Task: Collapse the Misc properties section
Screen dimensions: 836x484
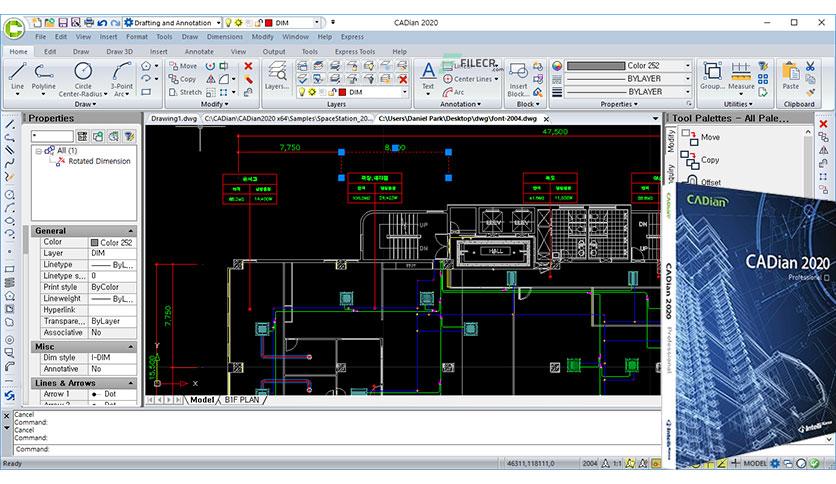Action: [131, 346]
